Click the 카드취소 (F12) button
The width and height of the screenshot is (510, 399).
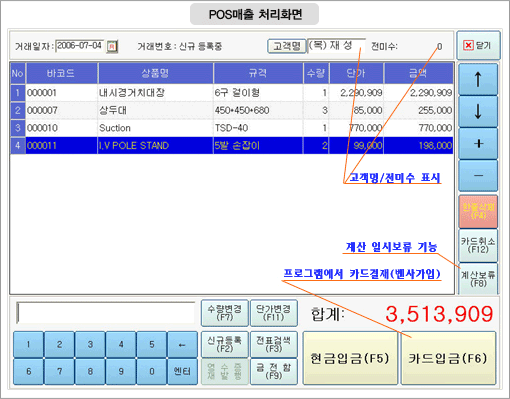tap(478, 245)
